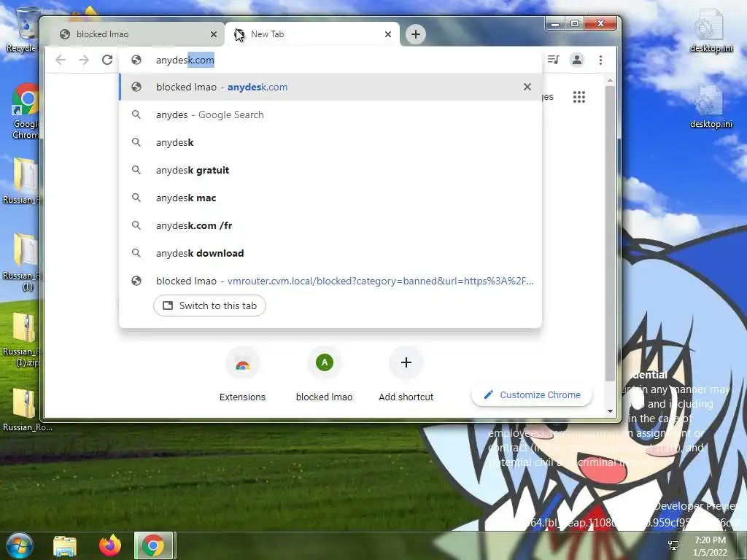
Task: Select the Russian_F (1).zip desktop archive
Action: [22, 340]
